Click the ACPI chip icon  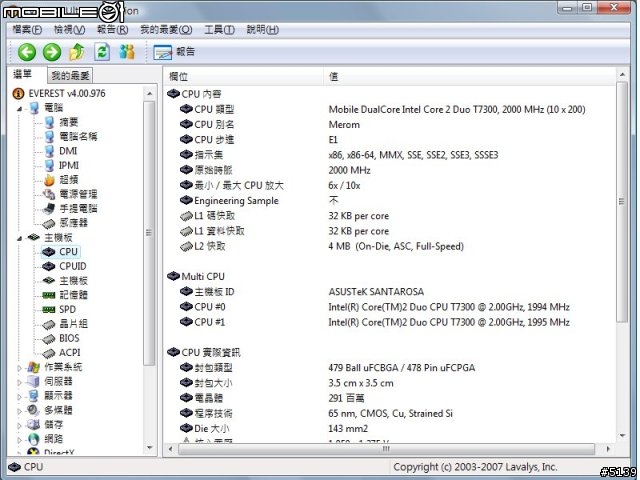click(49, 353)
